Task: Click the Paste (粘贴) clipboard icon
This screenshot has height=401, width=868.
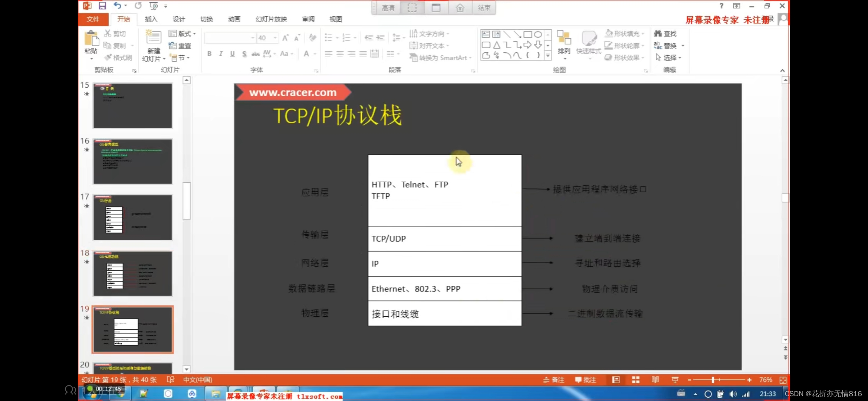Action: click(x=91, y=39)
